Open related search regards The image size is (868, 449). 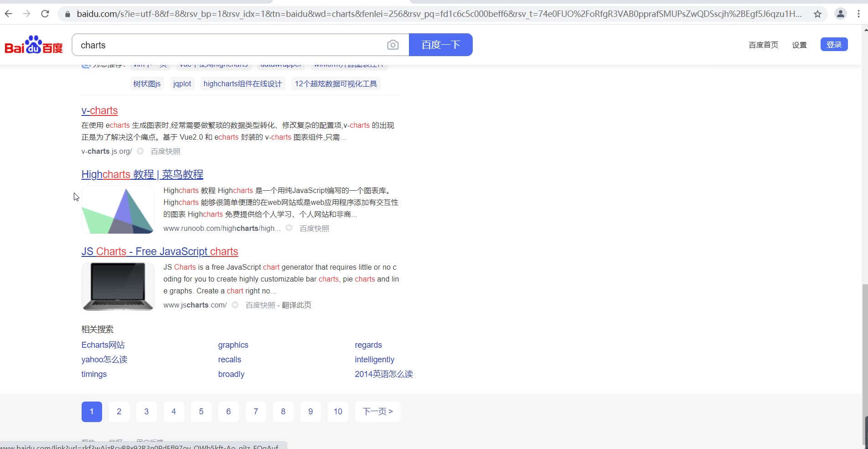(x=368, y=345)
